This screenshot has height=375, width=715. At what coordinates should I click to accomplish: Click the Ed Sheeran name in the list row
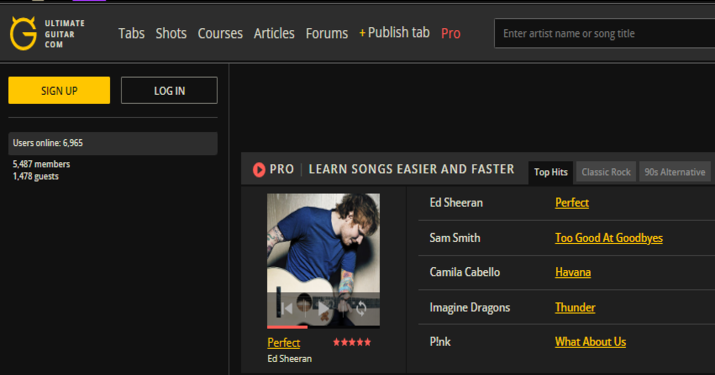(x=456, y=203)
